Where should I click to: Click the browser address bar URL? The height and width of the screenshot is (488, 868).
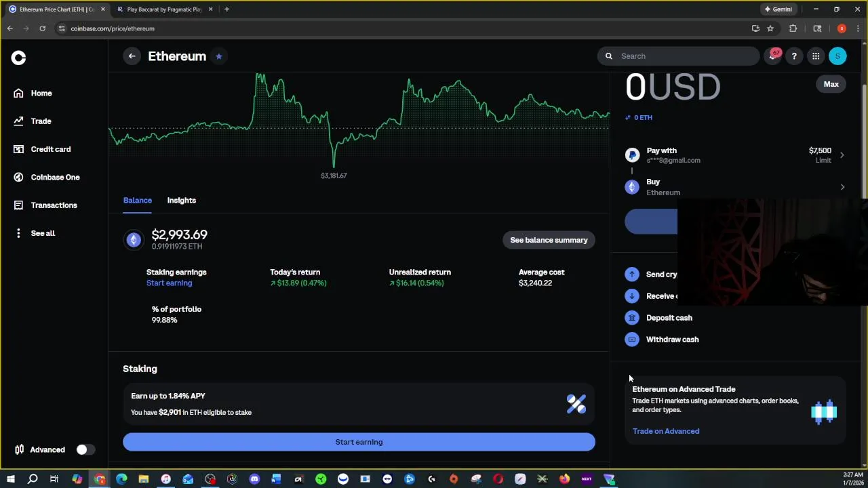[x=113, y=28]
